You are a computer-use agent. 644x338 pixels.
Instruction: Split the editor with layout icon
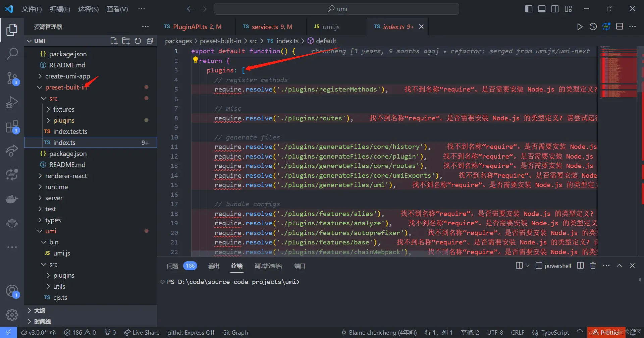(x=620, y=26)
